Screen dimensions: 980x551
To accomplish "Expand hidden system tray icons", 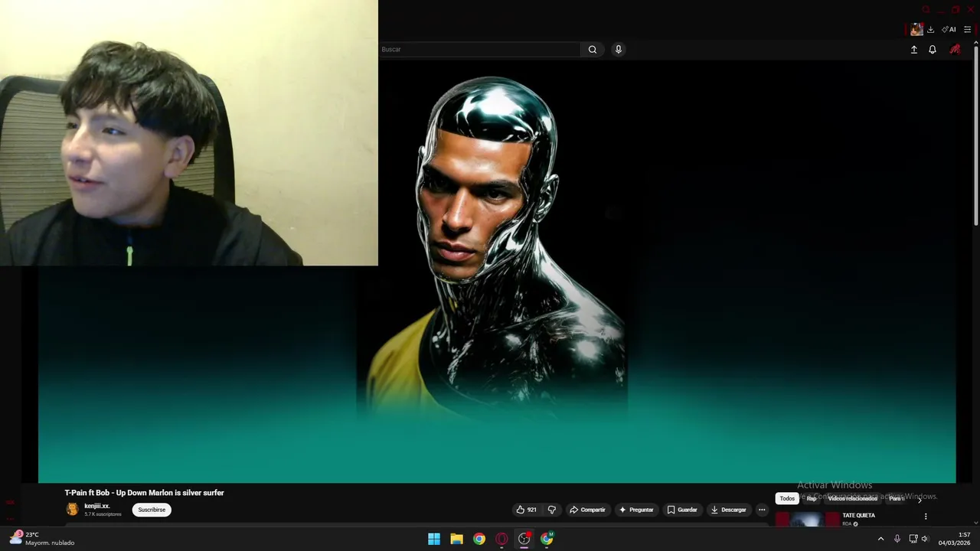I will coord(880,539).
